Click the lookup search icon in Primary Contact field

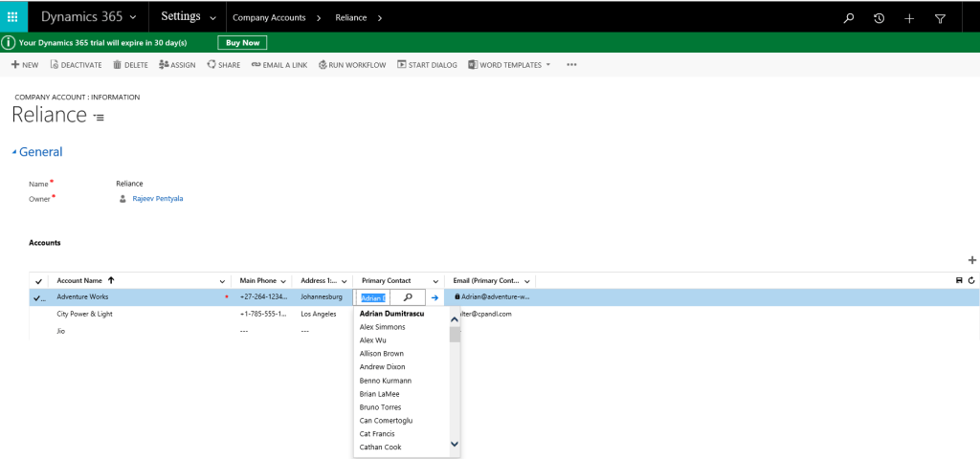[408, 297]
